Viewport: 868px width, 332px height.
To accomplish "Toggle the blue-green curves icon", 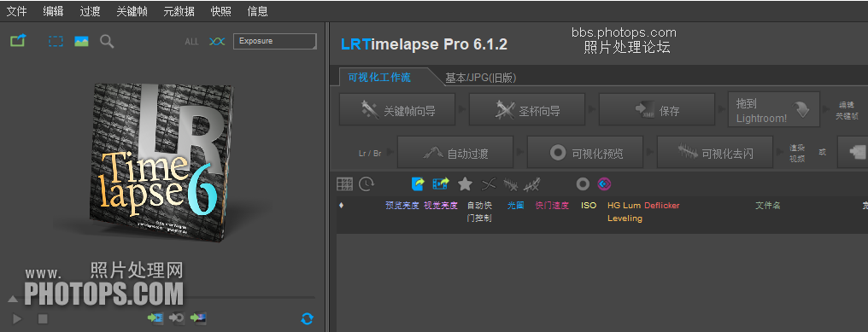I will (x=216, y=42).
